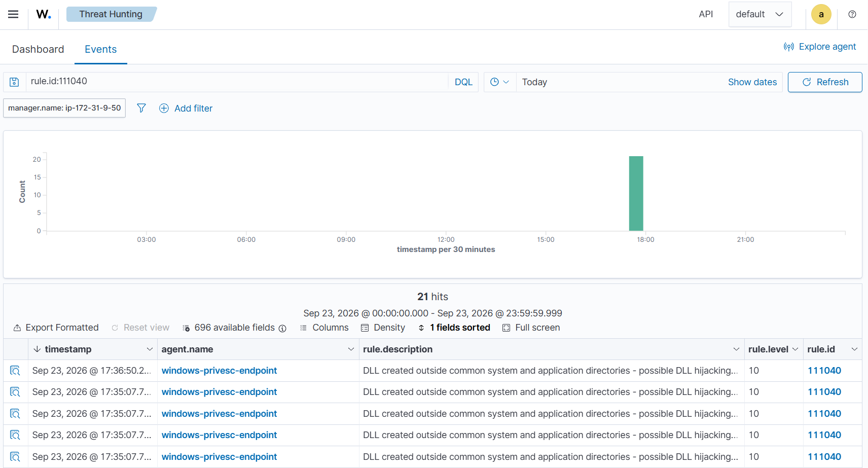Click the filter funnel icon
The image size is (868, 468).
coord(141,108)
